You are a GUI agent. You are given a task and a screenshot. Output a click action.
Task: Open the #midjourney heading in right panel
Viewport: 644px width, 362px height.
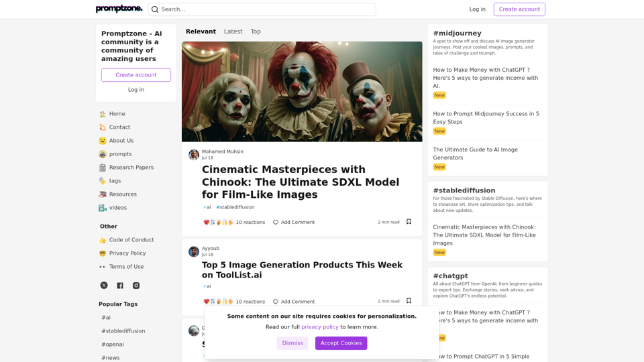[x=457, y=34]
